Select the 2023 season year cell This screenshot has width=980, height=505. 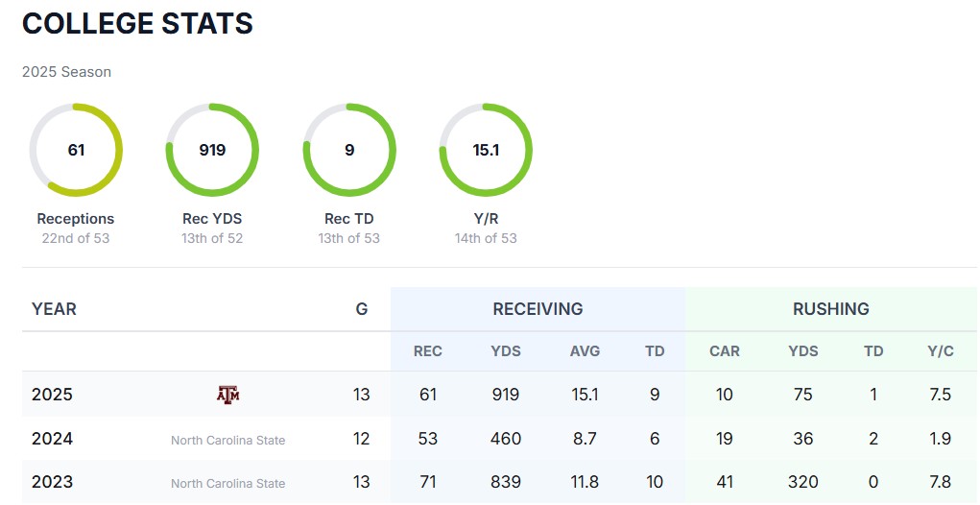pyautogui.click(x=52, y=482)
